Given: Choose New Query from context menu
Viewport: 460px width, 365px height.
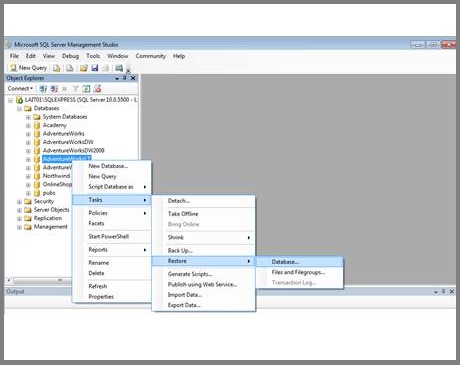Looking at the screenshot, I should [x=112, y=176].
